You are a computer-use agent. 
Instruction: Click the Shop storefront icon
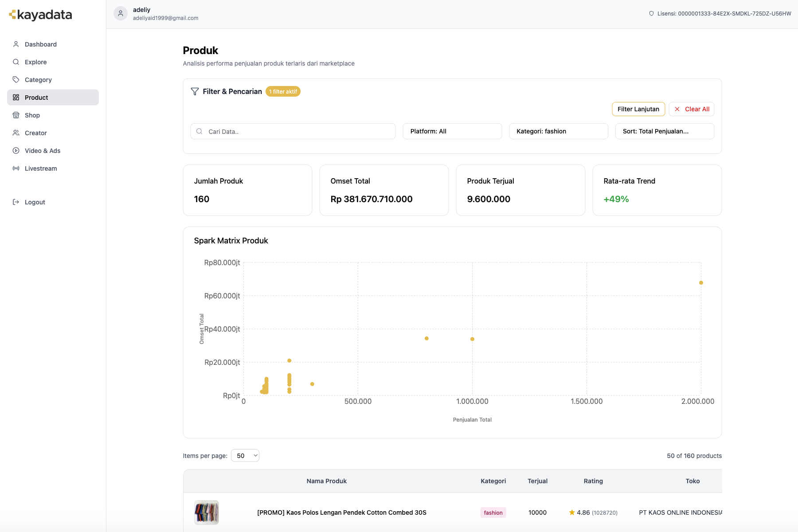tap(16, 115)
